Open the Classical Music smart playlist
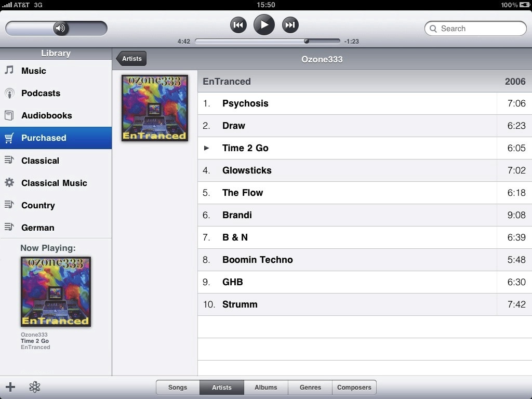This screenshot has width=532, height=399. coord(54,183)
